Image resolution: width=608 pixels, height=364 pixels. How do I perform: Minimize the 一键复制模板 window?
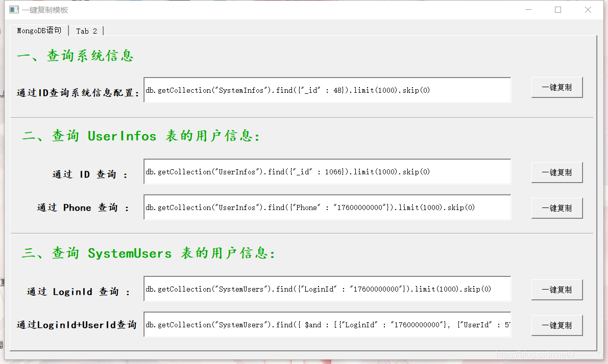(x=528, y=9)
